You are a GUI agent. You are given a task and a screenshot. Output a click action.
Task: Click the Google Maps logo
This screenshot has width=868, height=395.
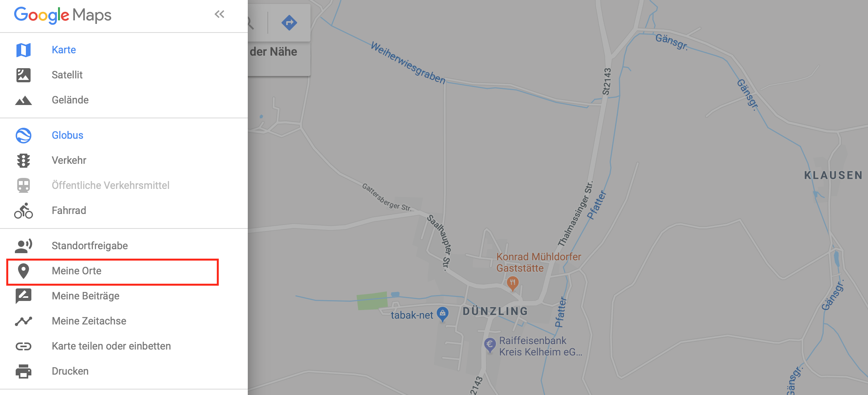click(x=63, y=15)
